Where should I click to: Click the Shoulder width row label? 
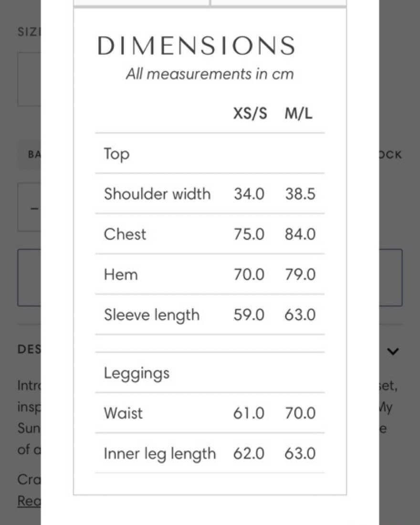pos(157,194)
